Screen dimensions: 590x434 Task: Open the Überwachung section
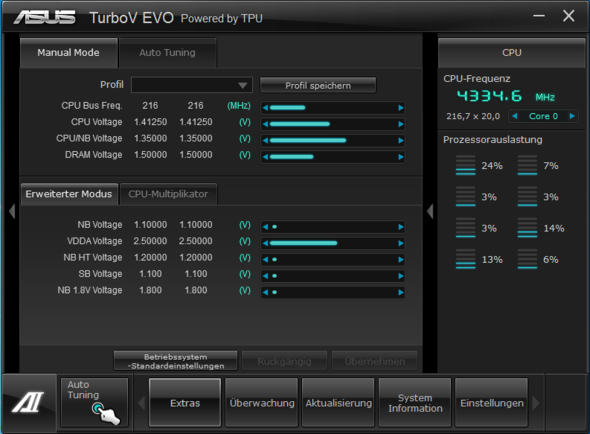(x=262, y=403)
